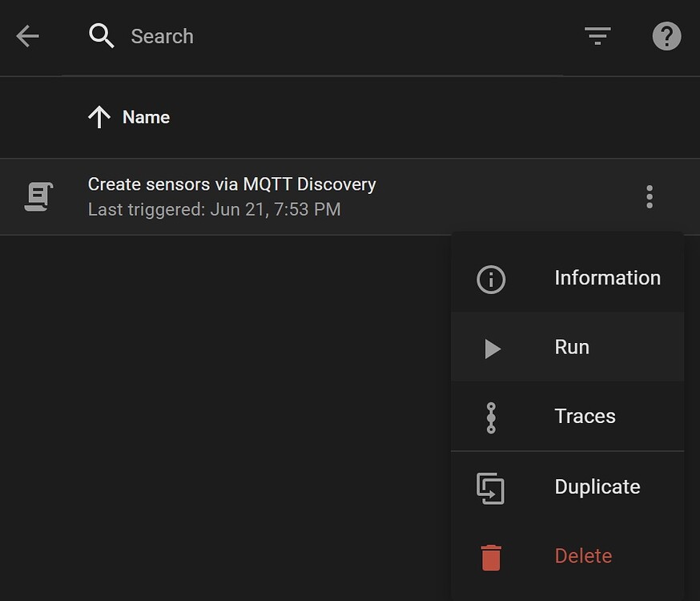
Task: Click inside the Search field
Action: point(240,36)
